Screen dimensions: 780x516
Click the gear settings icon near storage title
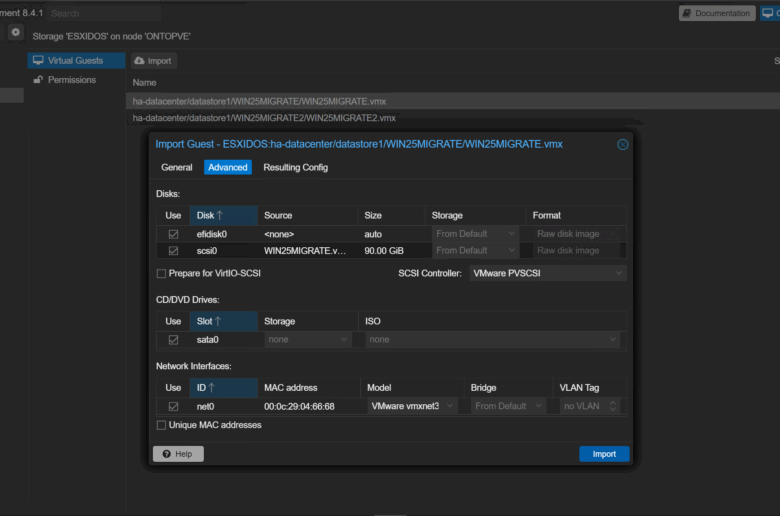click(x=15, y=32)
